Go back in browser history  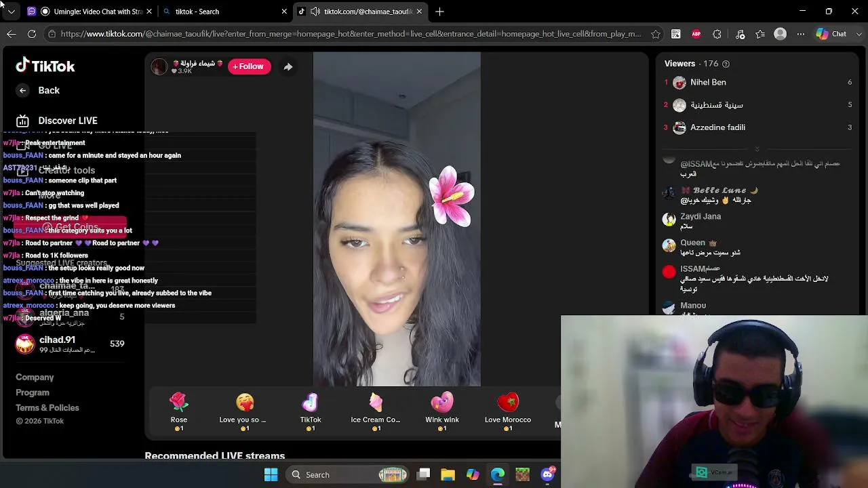click(12, 34)
